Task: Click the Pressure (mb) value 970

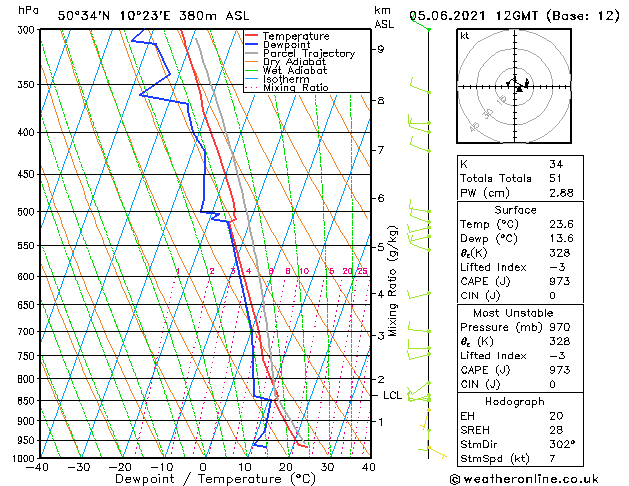Action: (559, 327)
